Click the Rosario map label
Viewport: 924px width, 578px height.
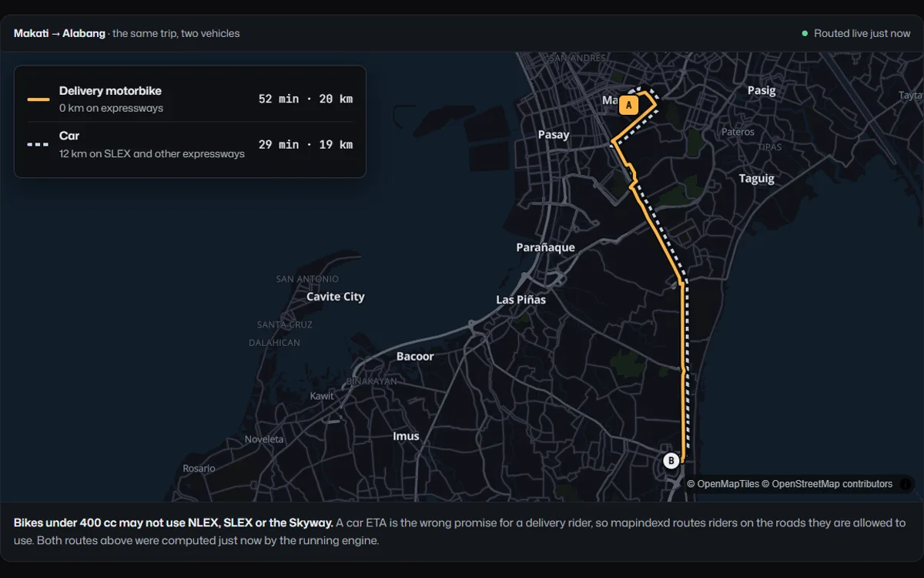(199, 469)
